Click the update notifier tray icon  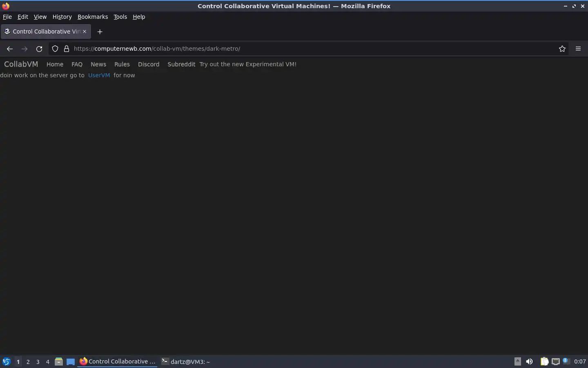pos(566,361)
